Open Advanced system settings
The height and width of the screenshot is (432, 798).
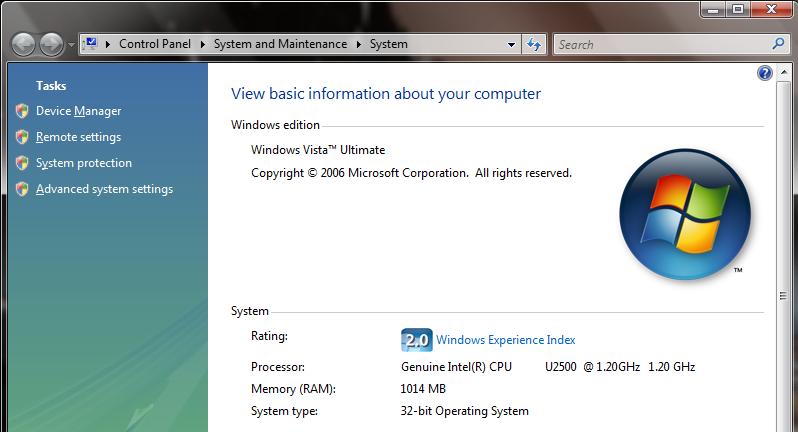tap(104, 189)
